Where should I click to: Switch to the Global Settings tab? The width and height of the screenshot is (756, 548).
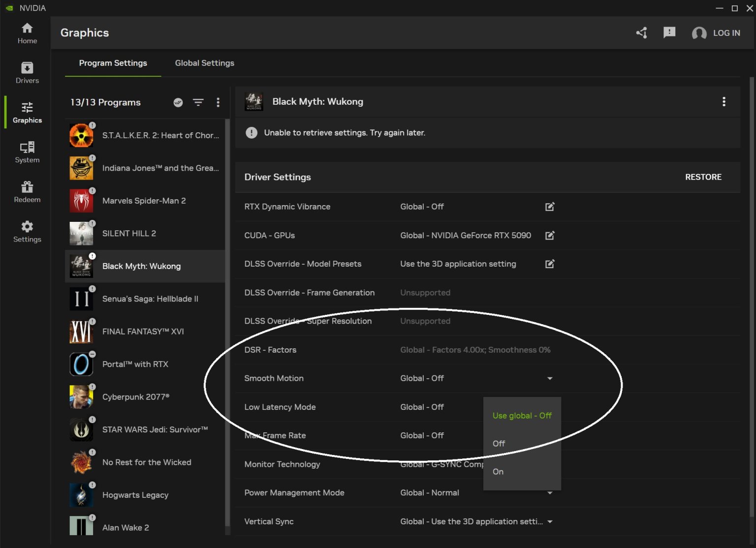[x=204, y=63]
